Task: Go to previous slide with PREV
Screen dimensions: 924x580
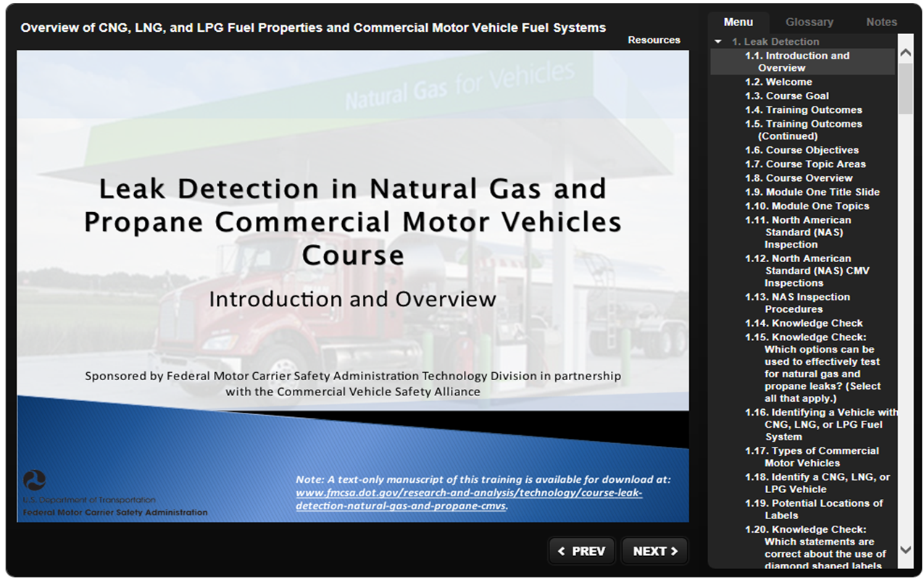Action: [582, 551]
